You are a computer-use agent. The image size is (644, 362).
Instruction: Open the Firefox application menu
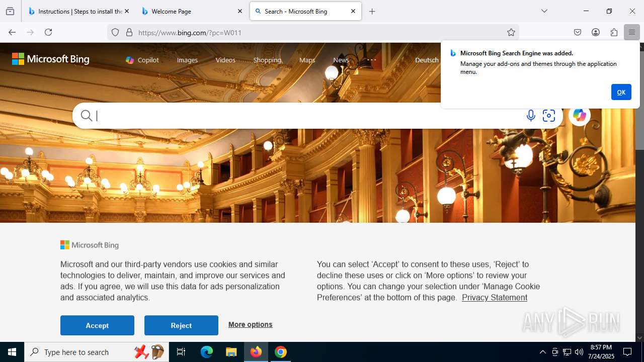632,32
